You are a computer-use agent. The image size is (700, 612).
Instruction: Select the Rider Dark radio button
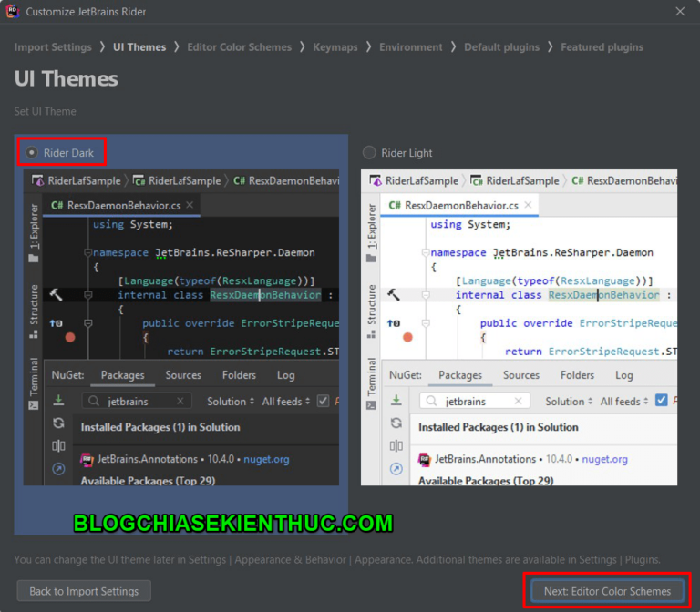pos(33,153)
